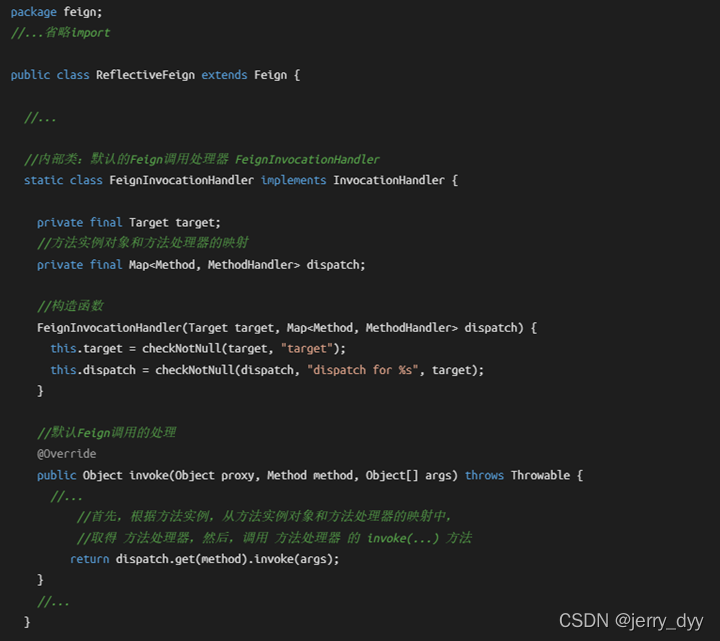This screenshot has width=720, height=641.
Task: Select the '//...省略import' comment
Action: [x=60, y=33]
